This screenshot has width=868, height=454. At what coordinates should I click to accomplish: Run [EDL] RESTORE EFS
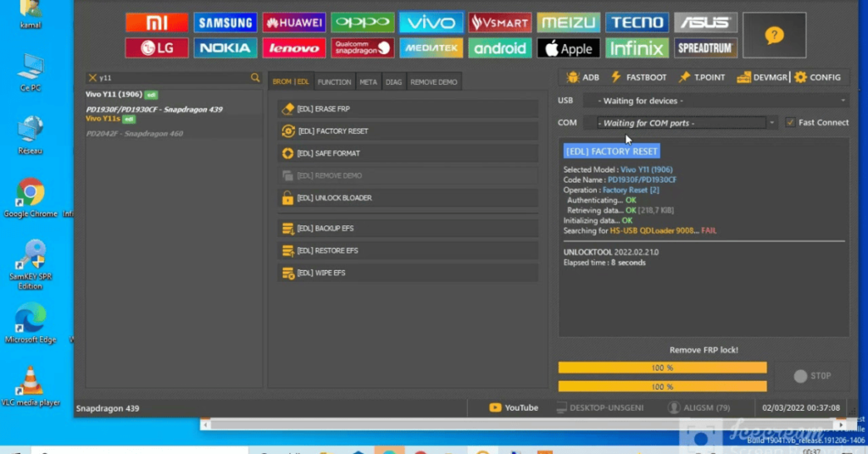(x=408, y=251)
